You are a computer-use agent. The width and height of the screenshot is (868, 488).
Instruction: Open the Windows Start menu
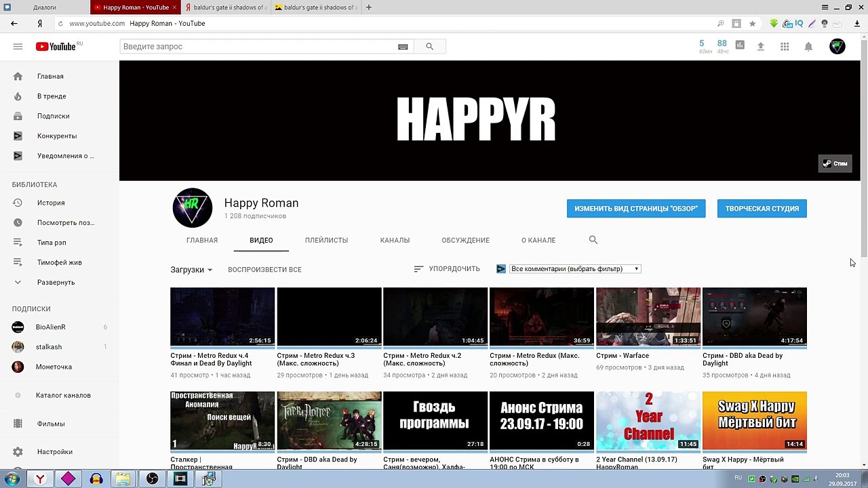coord(12,479)
